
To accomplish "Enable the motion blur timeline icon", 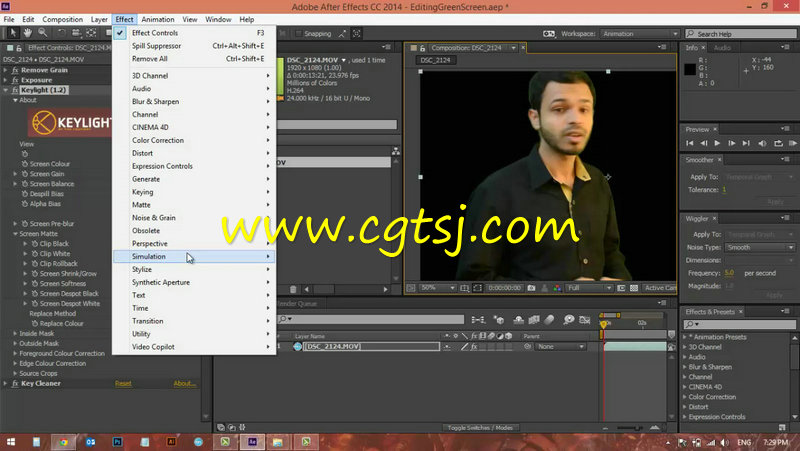I will [549, 320].
